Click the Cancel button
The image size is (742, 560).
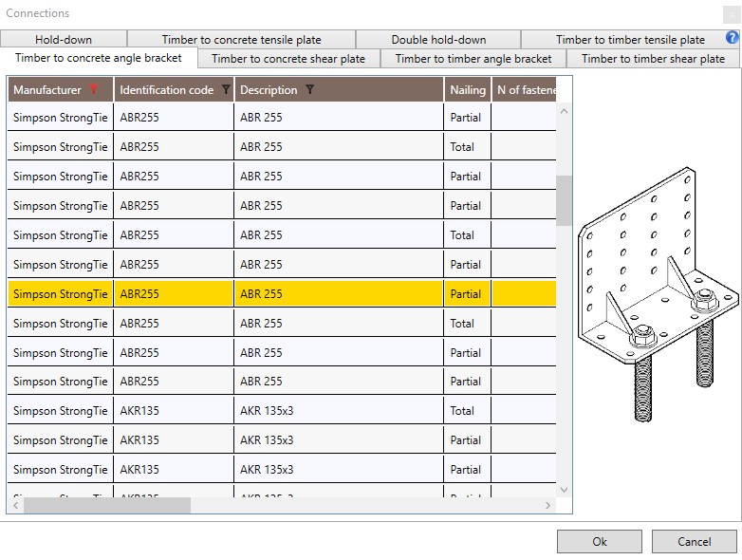click(x=695, y=542)
